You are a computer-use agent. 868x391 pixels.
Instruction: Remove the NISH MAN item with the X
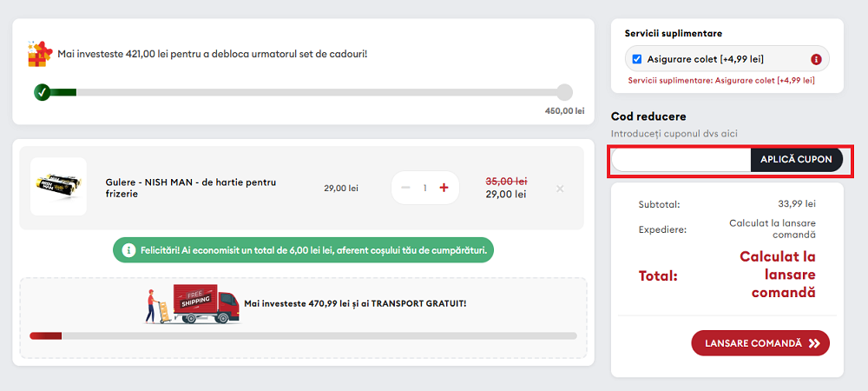coord(560,188)
